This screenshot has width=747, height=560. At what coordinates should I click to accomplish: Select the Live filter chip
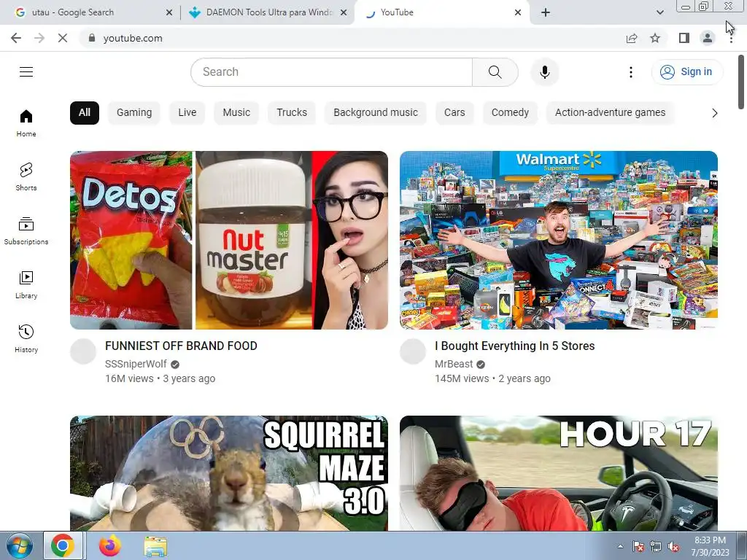coord(187,113)
